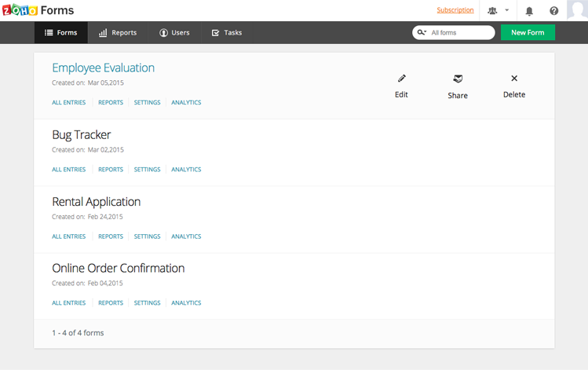Click the Share icon for Employee Evaluation

[x=458, y=79]
